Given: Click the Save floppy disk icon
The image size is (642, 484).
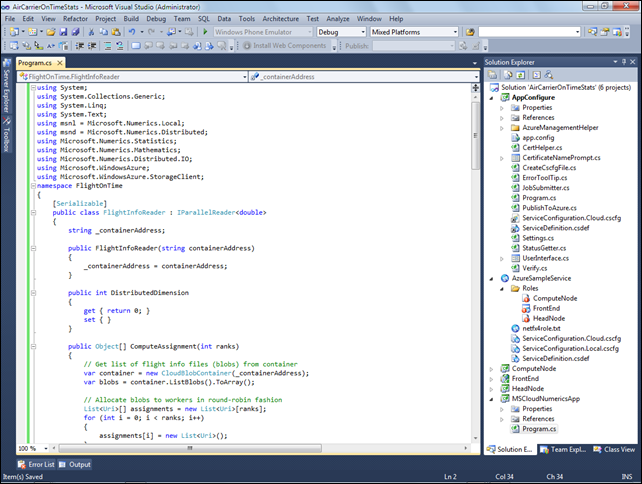Looking at the screenshot, I should (x=63, y=32).
